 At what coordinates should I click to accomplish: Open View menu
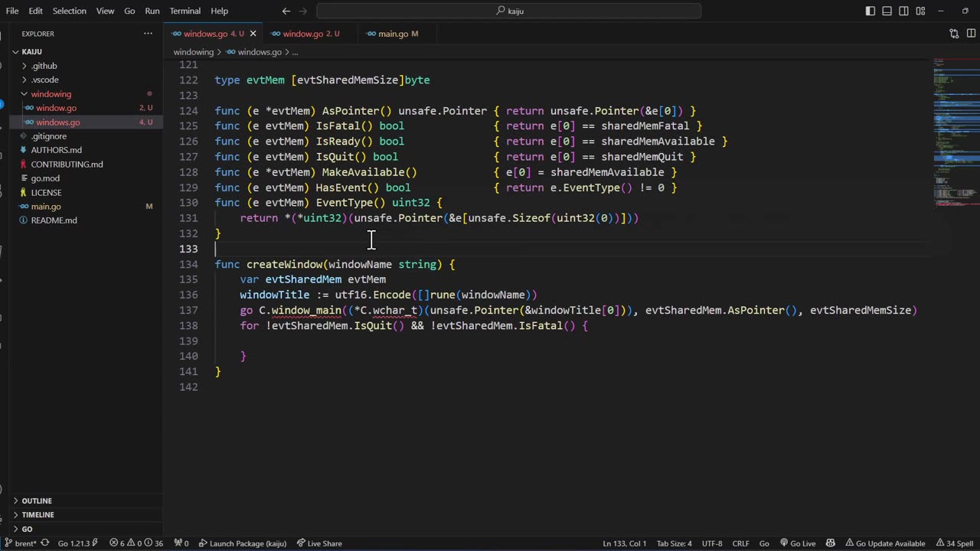pos(106,11)
